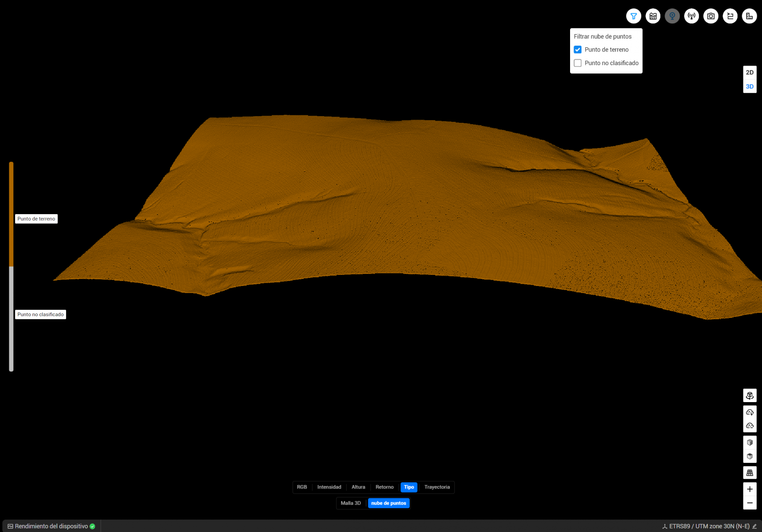Image resolution: width=762 pixels, height=532 pixels.
Task: Zoom in with the plus button
Action: tap(750, 489)
